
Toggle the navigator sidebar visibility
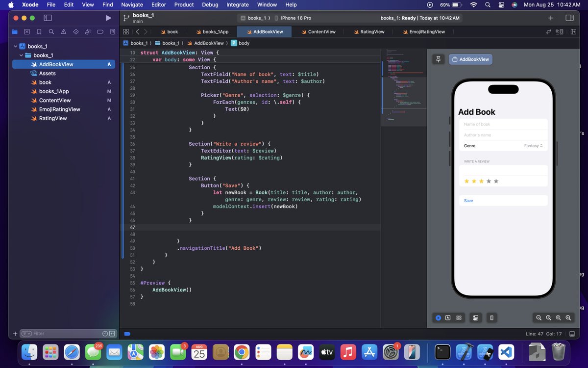coord(48,18)
